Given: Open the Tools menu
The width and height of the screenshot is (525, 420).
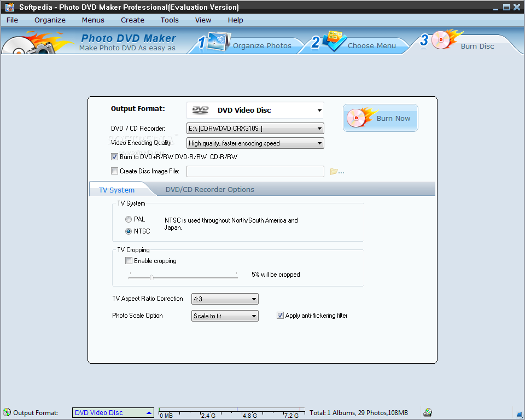Looking at the screenshot, I should [x=170, y=20].
